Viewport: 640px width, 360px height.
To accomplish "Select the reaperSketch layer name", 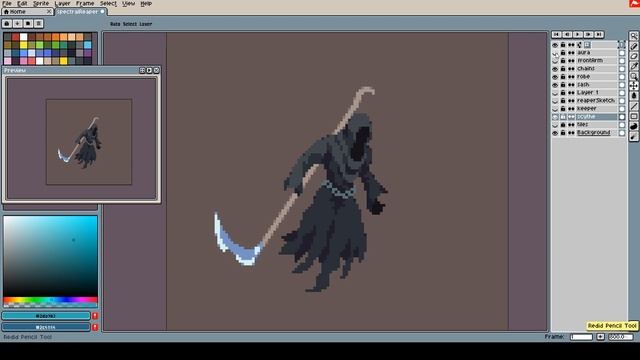I will pos(596,100).
